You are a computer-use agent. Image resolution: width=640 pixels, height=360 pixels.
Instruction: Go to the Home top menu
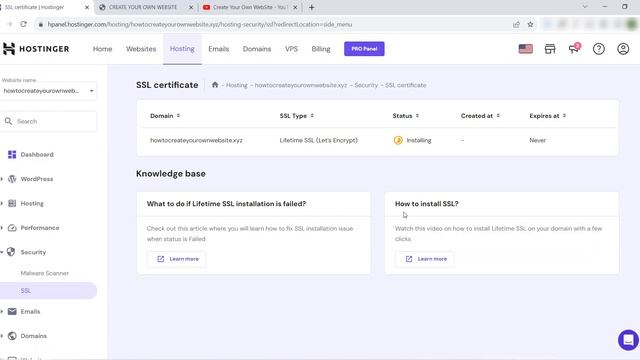pos(102,49)
